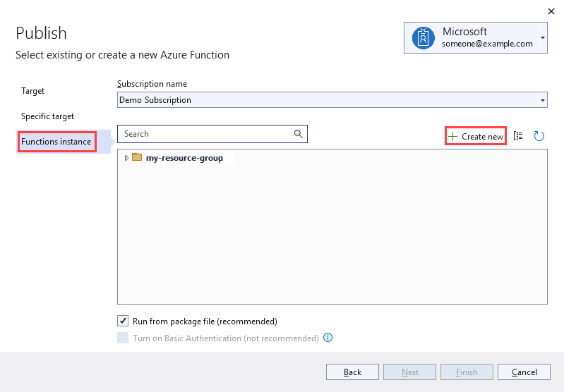Close the Publish dialog
This screenshot has height=392, width=564.
tap(551, 11)
